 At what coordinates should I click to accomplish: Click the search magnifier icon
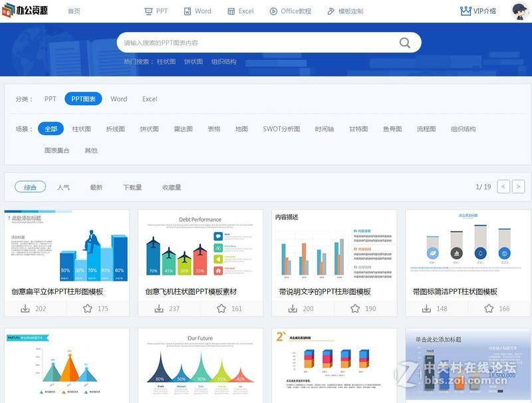click(404, 42)
